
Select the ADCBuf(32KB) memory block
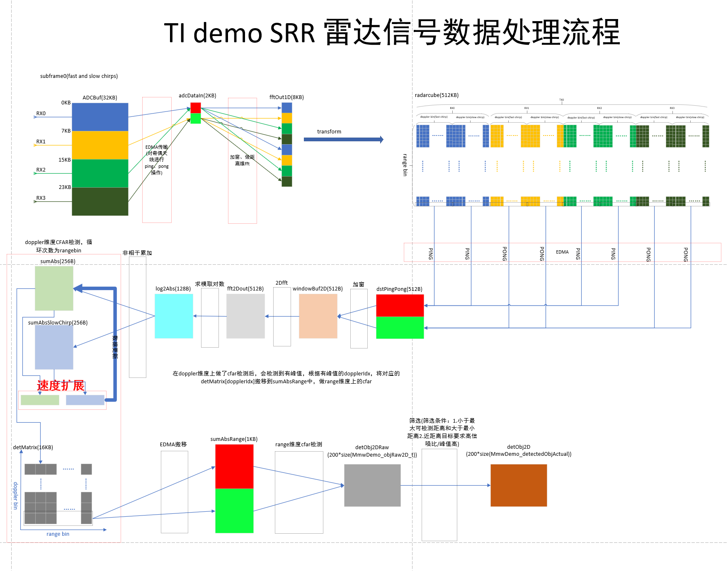point(99,160)
